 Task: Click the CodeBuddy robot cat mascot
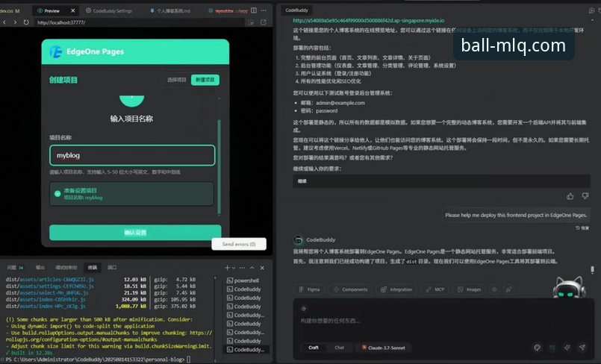(570, 287)
